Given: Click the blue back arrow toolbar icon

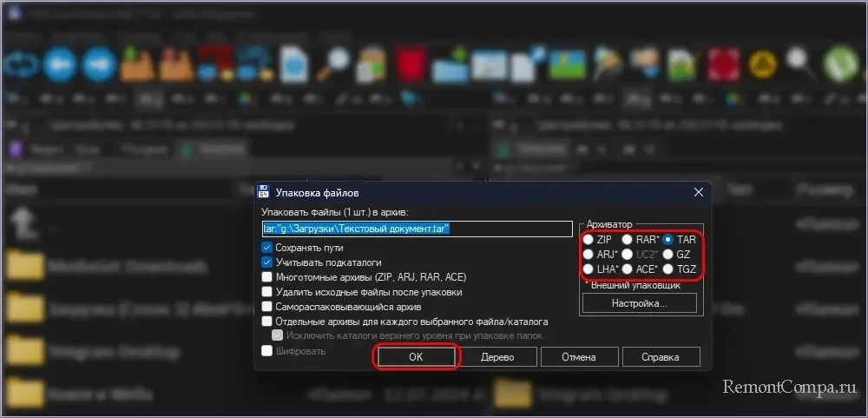Looking at the screenshot, I should coord(61,64).
